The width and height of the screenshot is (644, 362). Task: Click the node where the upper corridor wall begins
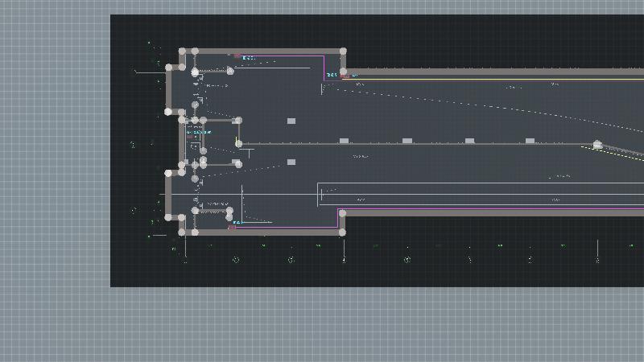pyautogui.click(x=344, y=72)
